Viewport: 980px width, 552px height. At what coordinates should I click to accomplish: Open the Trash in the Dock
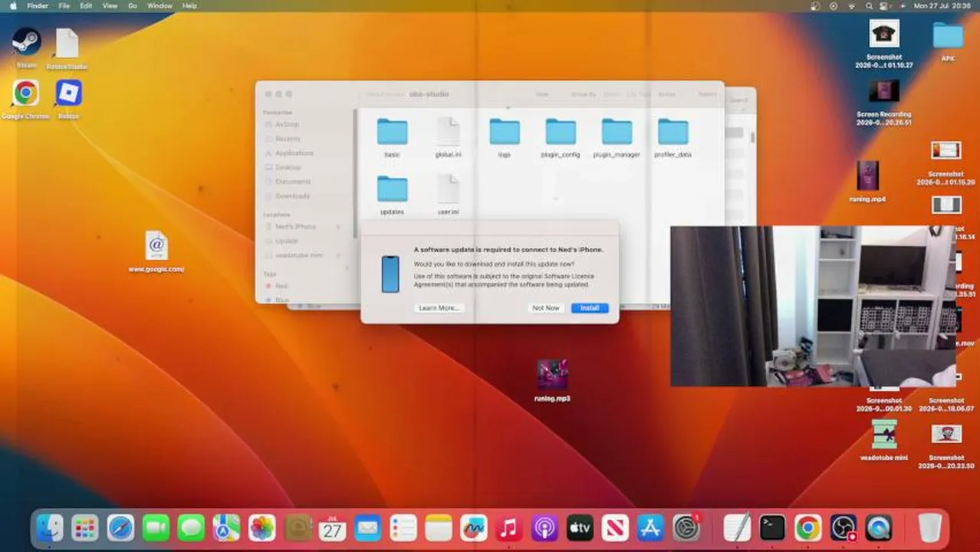pyautogui.click(x=930, y=527)
